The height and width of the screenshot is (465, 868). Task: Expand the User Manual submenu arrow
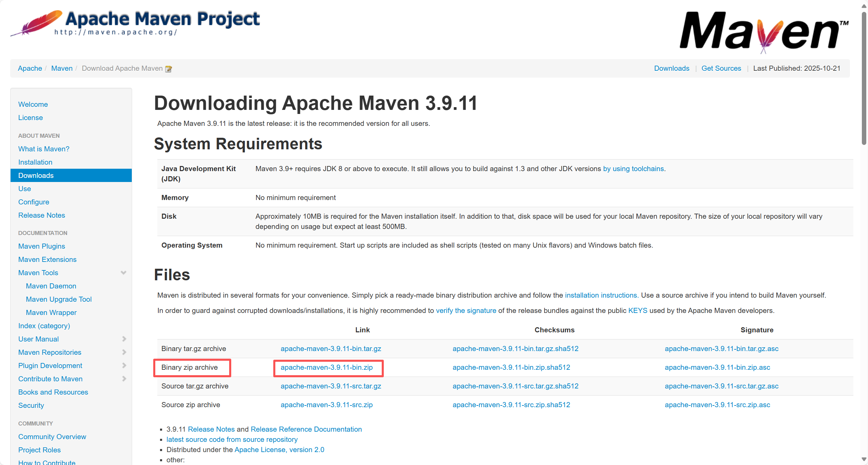tap(124, 339)
